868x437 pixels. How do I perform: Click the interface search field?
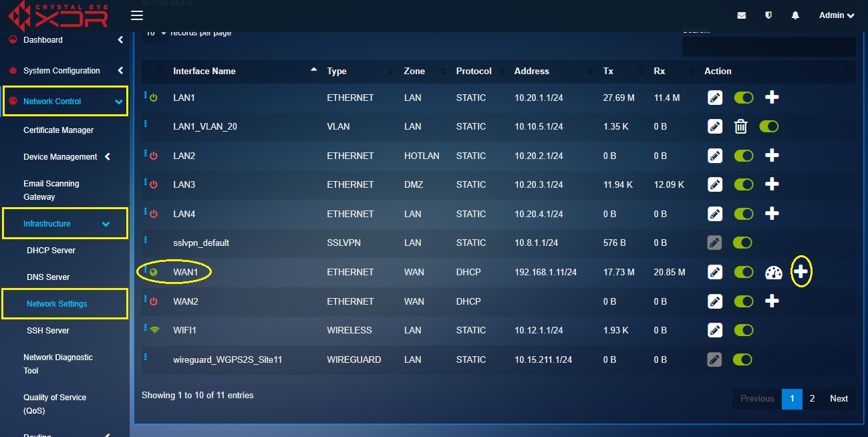[x=768, y=47]
